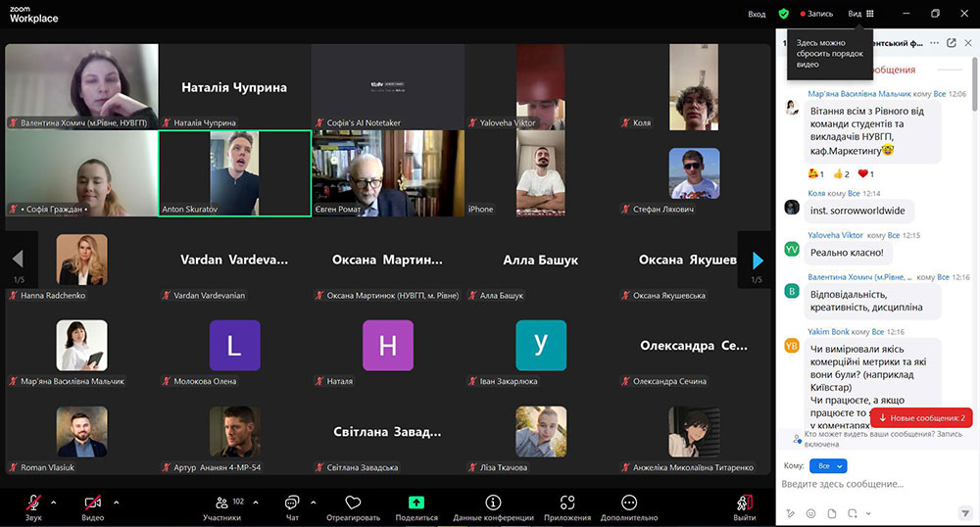980x527 pixels.
Task: Click the screenshot capture icon in chat
Action: [x=853, y=513]
